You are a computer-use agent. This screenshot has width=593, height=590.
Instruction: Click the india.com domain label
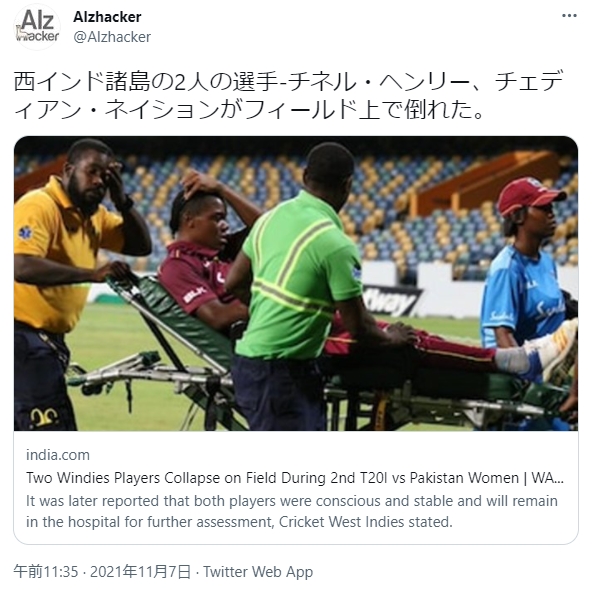point(58,455)
